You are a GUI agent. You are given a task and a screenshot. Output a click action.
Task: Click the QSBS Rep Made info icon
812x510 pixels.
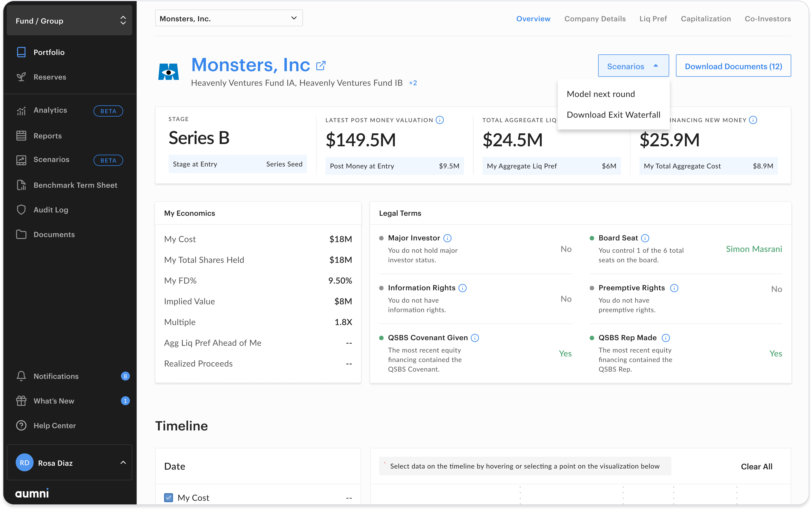(x=666, y=338)
